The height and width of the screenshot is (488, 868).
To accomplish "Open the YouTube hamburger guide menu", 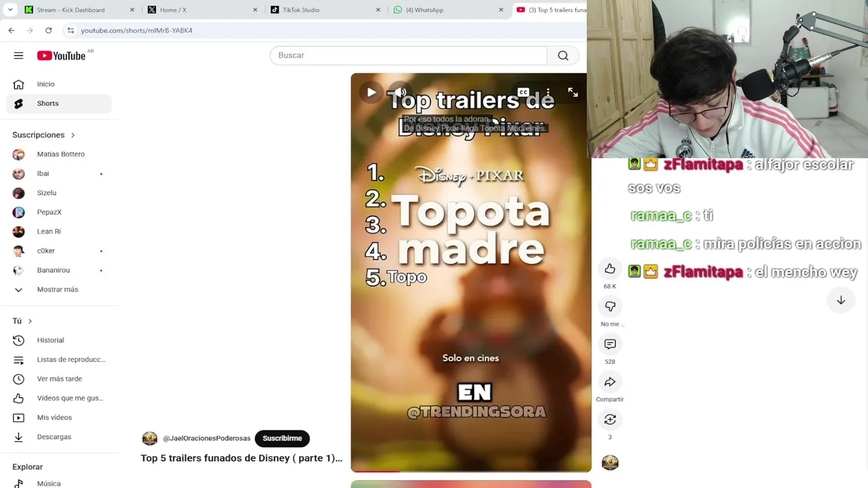I will tap(18, 56).
